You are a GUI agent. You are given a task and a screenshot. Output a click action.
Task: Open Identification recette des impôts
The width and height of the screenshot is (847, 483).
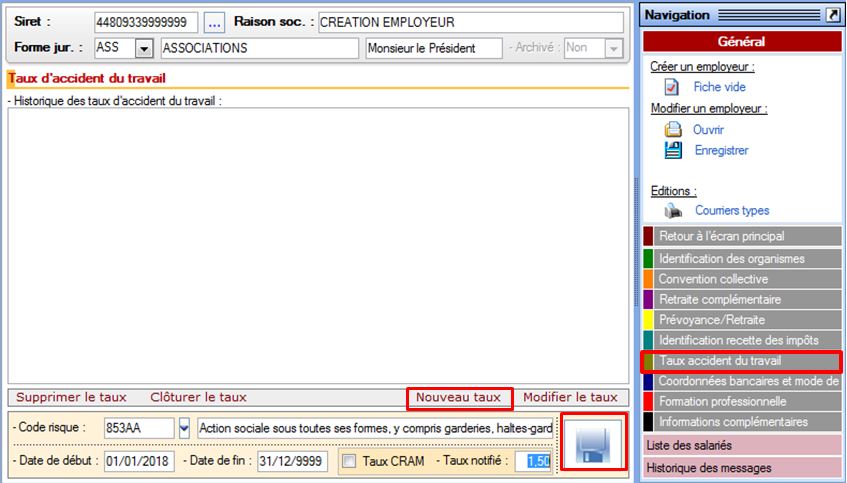tap(742, 340)
